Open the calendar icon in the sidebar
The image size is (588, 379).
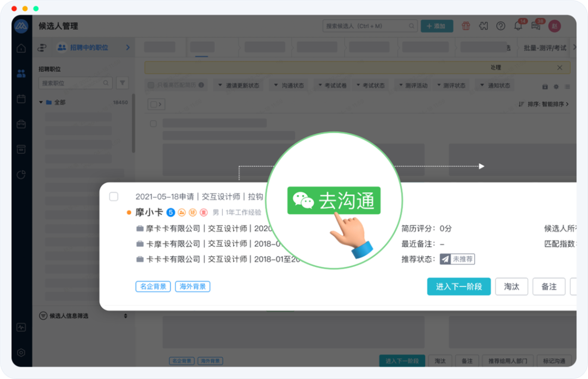(21, 99)
